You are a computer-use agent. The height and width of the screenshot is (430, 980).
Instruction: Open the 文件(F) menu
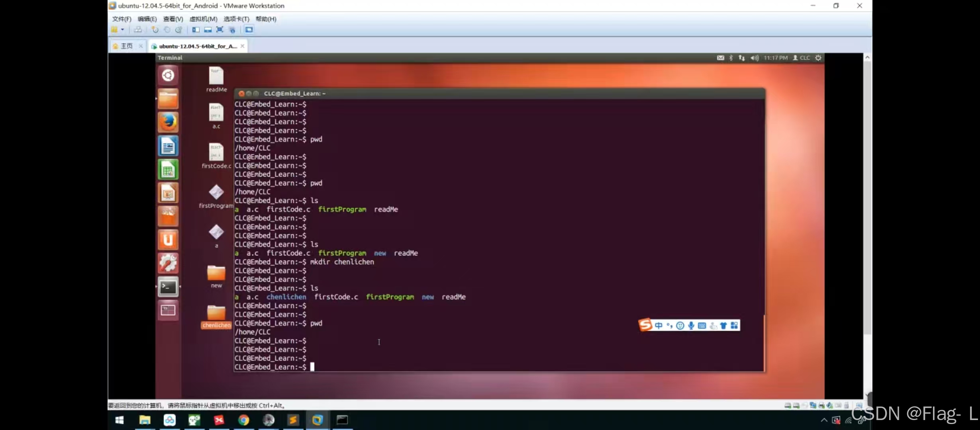[x=122, y=19]
